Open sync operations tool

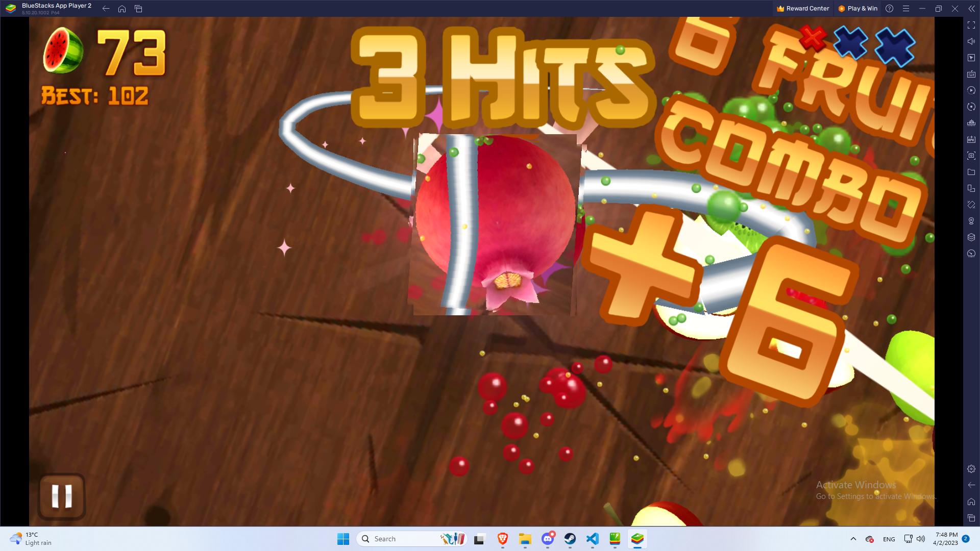971,107
